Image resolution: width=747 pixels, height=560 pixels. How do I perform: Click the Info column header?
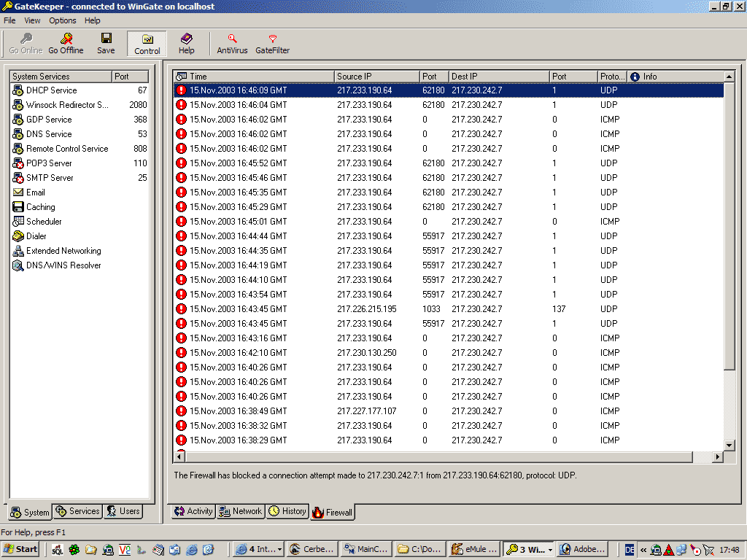click(676, 76)
